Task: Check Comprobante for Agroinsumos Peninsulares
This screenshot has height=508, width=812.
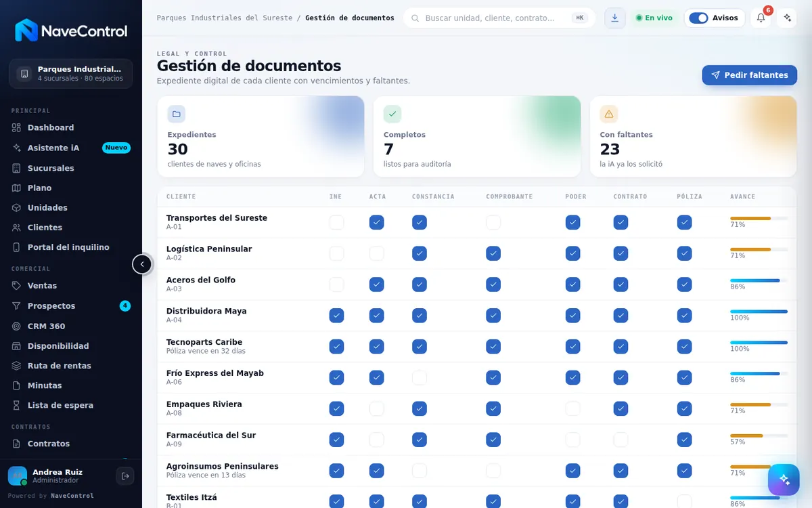Action: coord(493,471)
